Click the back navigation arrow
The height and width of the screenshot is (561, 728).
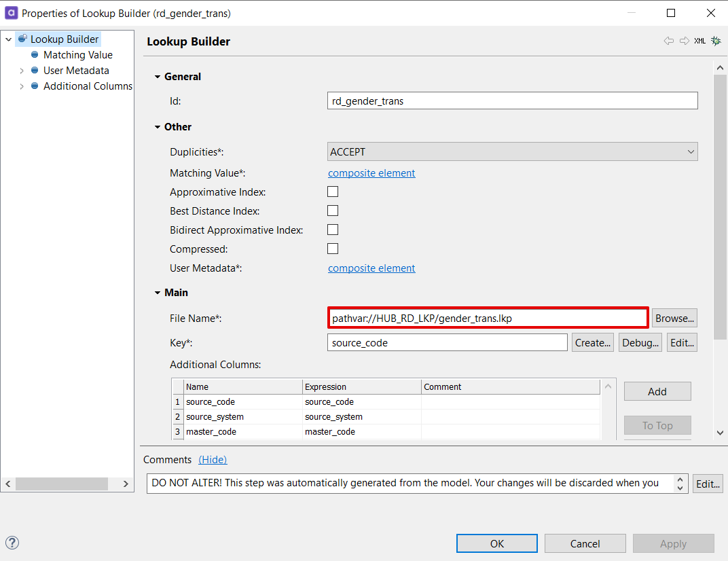pos(668,41)
